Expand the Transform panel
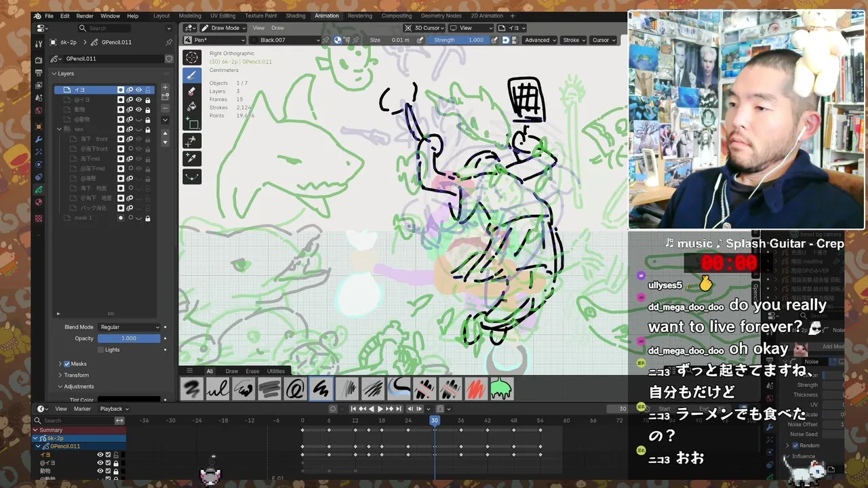The height and width of the screenshot is (488, 868). tap(76, 375)
